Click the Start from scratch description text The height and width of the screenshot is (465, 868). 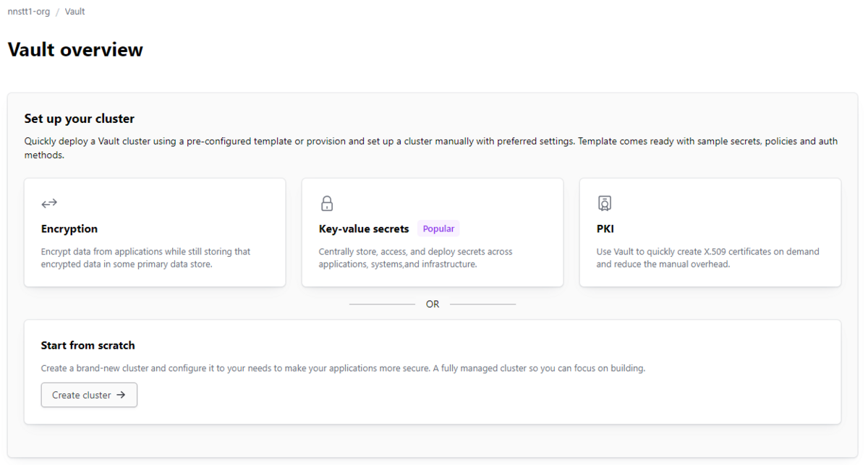(x=343, y=368)
